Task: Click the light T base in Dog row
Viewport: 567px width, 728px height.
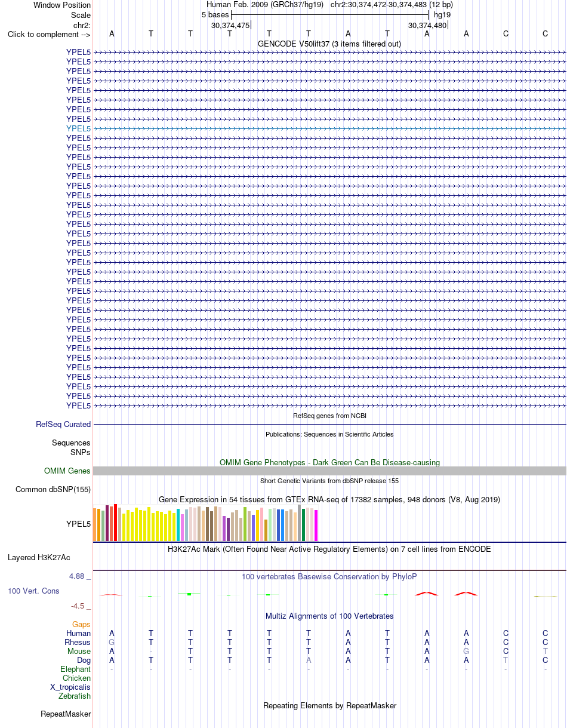Action: (506, 661)
